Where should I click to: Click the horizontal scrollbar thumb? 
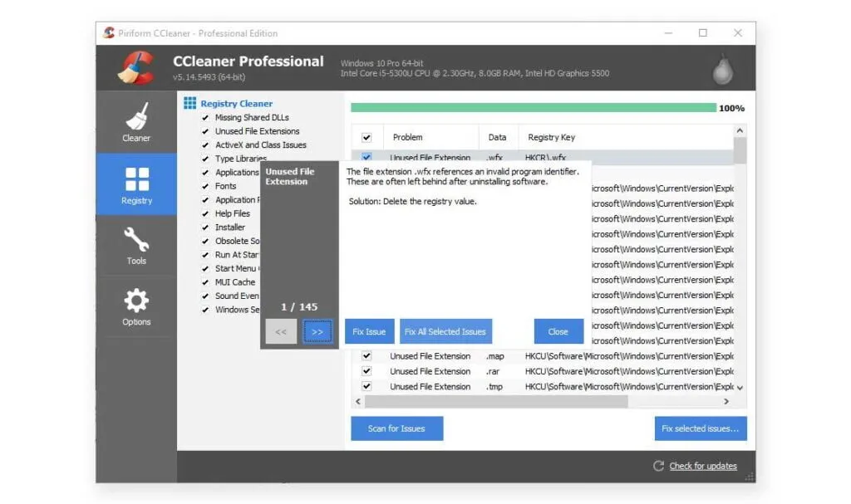click(496, 402)
